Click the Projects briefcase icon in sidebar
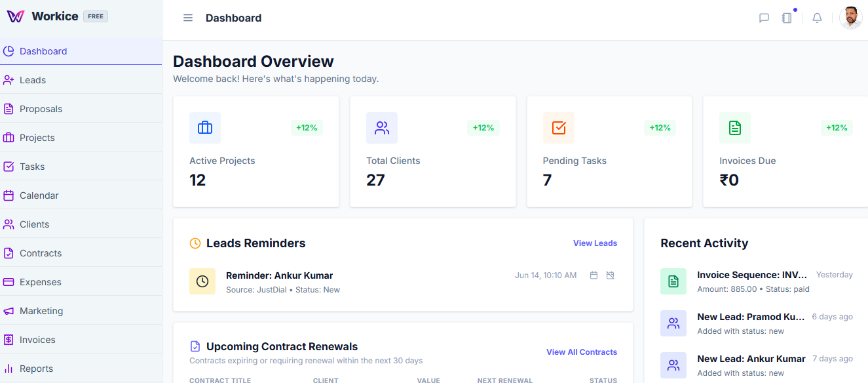This screenshot has width=868, height=383. tap(9, 138)
